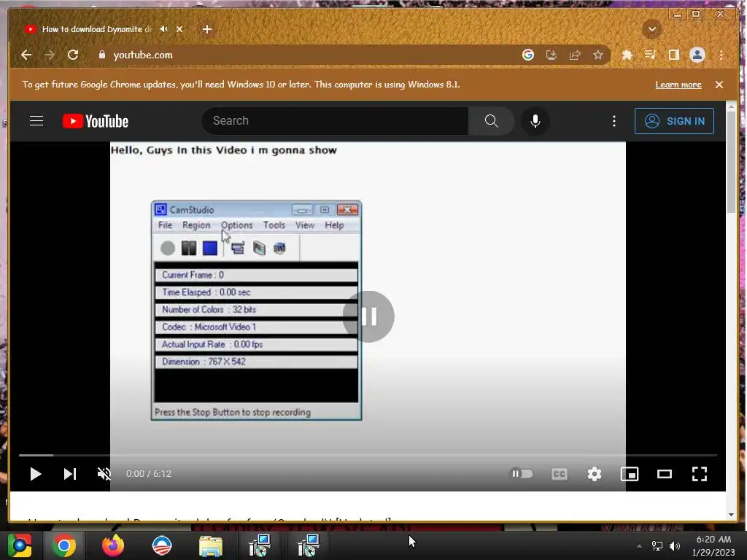Open Chrome from the taskbar
747x560 pixels.
(x=64, y=545)
